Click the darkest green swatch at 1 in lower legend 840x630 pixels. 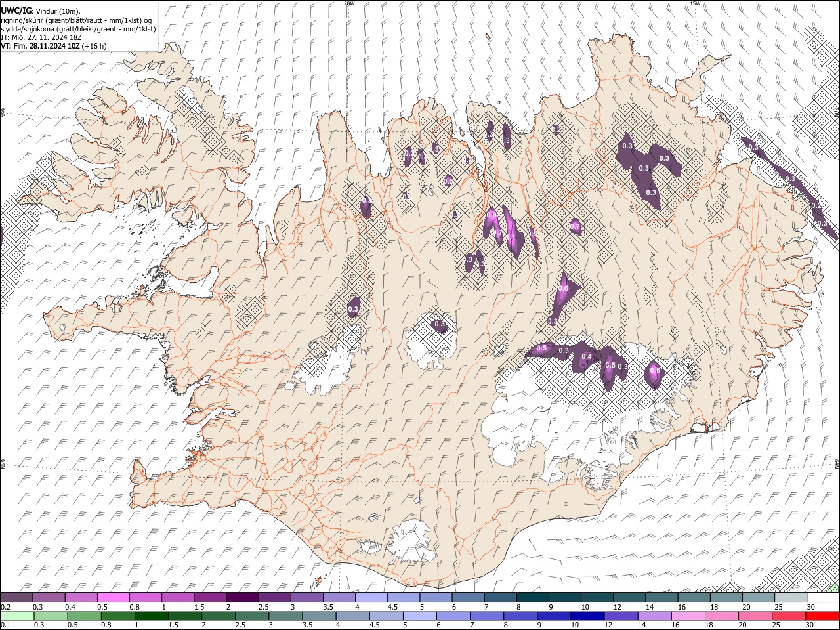pos(152,616)
